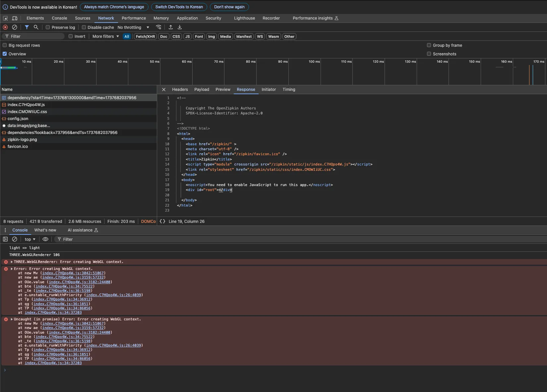547x392 pixels.
Task: Click error icon beside THREE.WebGLRenderer message
Action: pos(6,262)
